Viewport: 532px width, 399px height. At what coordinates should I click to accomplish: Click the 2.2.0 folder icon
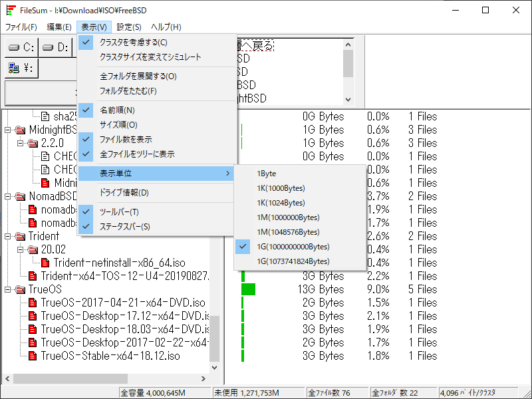click(x=33, y=143)
